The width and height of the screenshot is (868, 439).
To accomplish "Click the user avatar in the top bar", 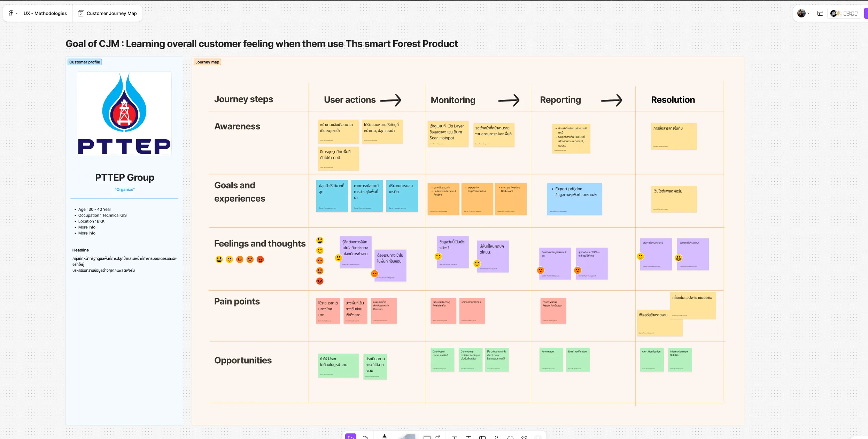I will [x=801, y=13].
